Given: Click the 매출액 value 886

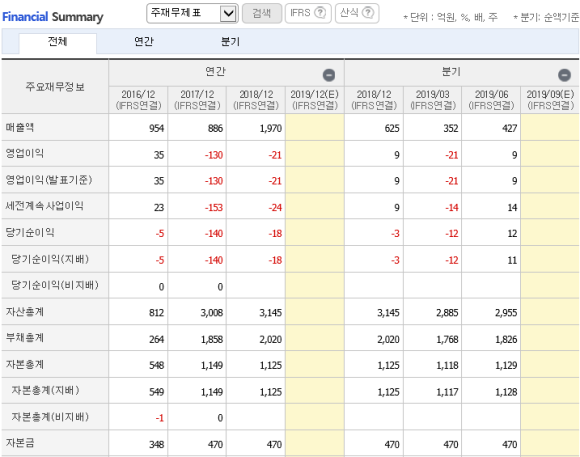Looking at the screenshot, I should click(x=215, y=128).
